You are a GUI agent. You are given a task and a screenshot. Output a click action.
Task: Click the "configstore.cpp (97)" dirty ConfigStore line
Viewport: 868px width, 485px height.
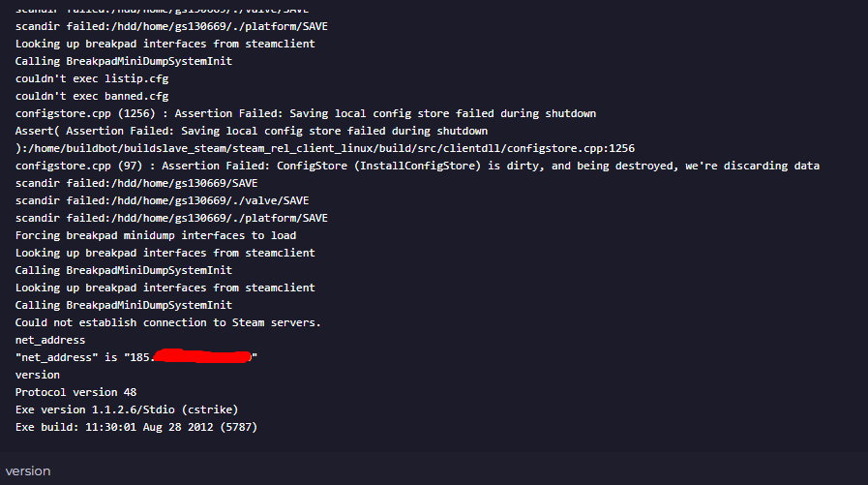click(417, 166)
